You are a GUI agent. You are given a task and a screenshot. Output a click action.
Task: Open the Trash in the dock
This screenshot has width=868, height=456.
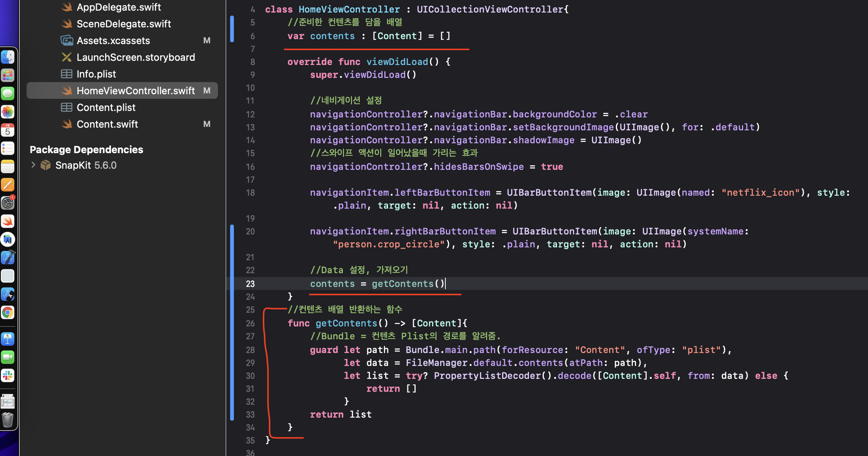coord(8,420)
